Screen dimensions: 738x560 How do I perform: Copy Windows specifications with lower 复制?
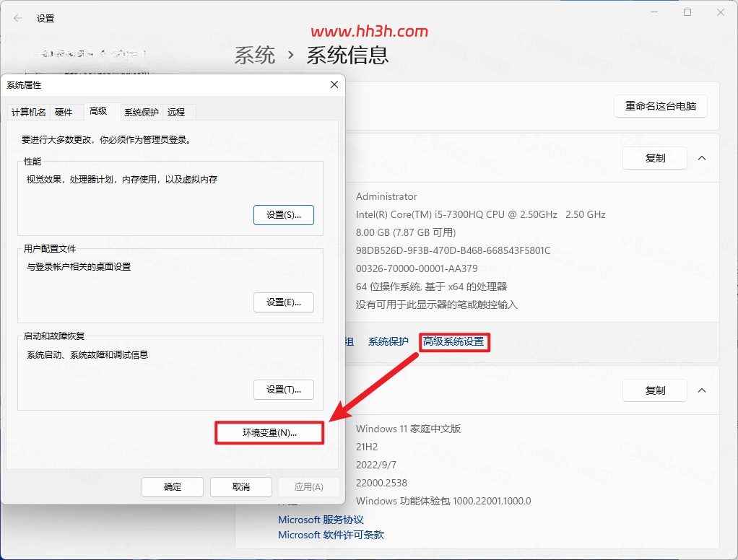tap(655, 390)
